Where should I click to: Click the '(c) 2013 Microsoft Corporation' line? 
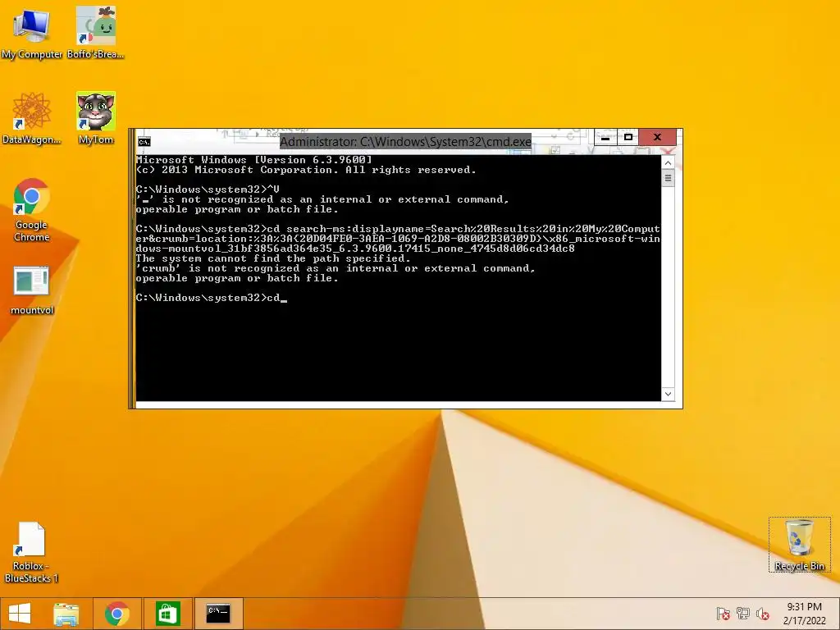click(x=306, y=170)
